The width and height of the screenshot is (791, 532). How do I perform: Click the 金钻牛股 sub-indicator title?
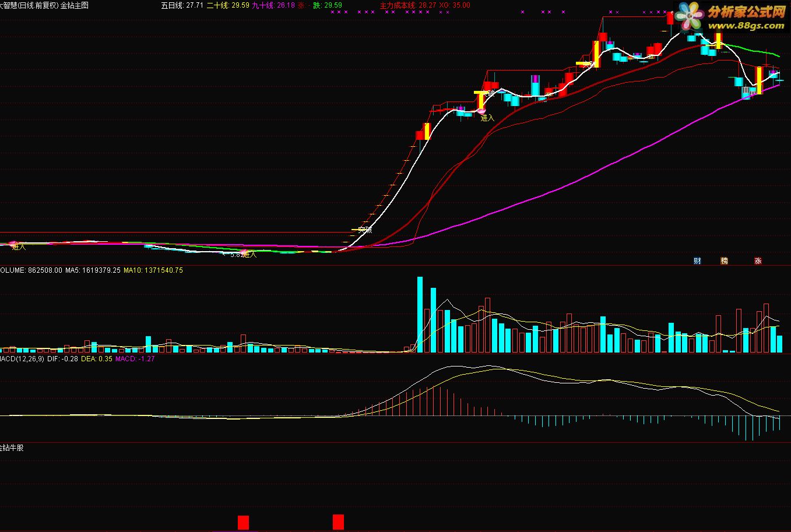(x=12, y=448)
